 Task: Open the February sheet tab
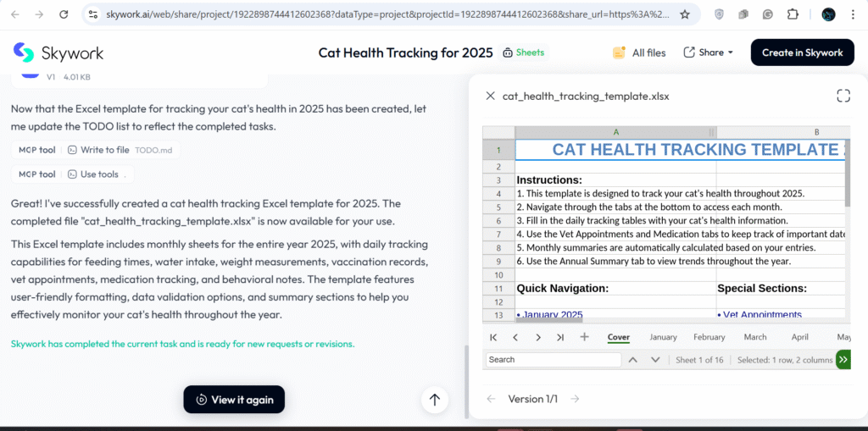pos(709,337)
